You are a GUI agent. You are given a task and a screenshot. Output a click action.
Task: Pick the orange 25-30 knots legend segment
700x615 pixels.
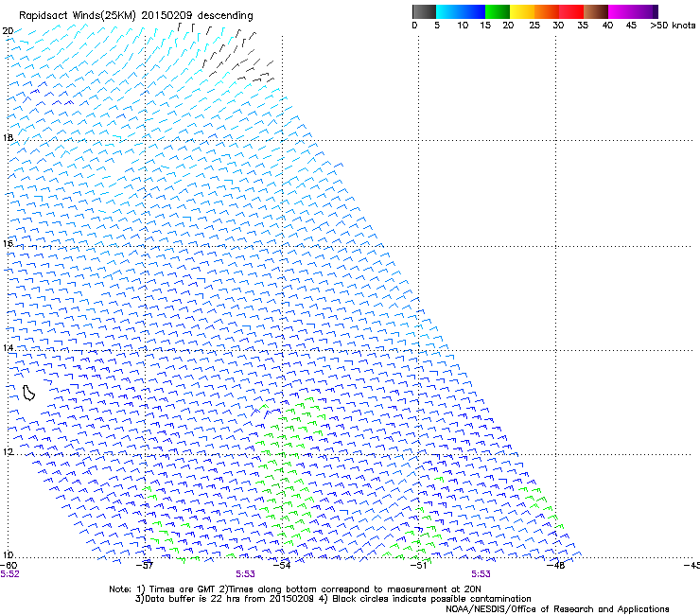[x=547, y=11]
